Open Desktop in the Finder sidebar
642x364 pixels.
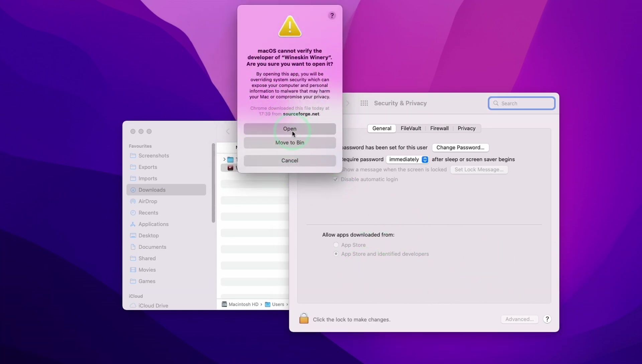click(x=166, y=236)
